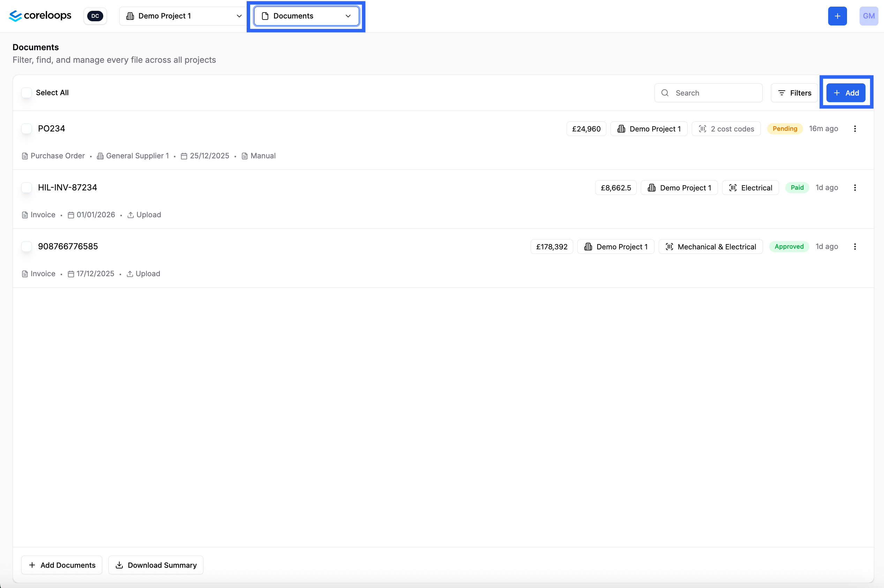Click the Filters button
Screen dimensions: 884x588
coord(794,93)
